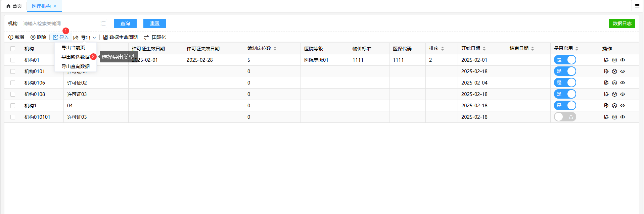644x214 pixels.
Task: Check the select-all header checkbox
Action: click(x=13, y=49)
